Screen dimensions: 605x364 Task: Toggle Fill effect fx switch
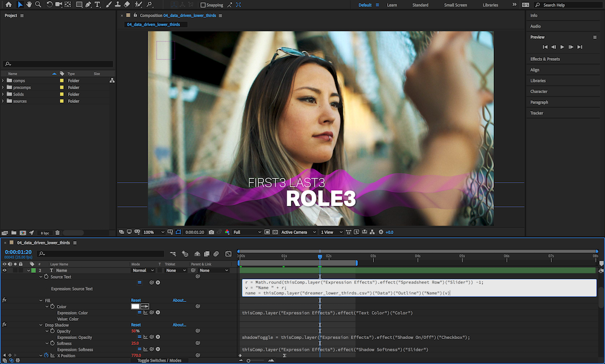click(5, 300)
